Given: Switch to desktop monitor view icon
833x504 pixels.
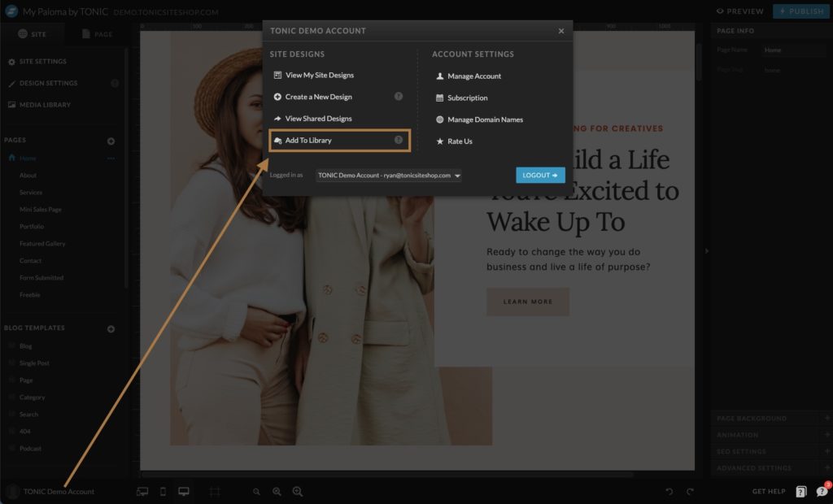Looking at the screenshot, I should coord(184,492).
